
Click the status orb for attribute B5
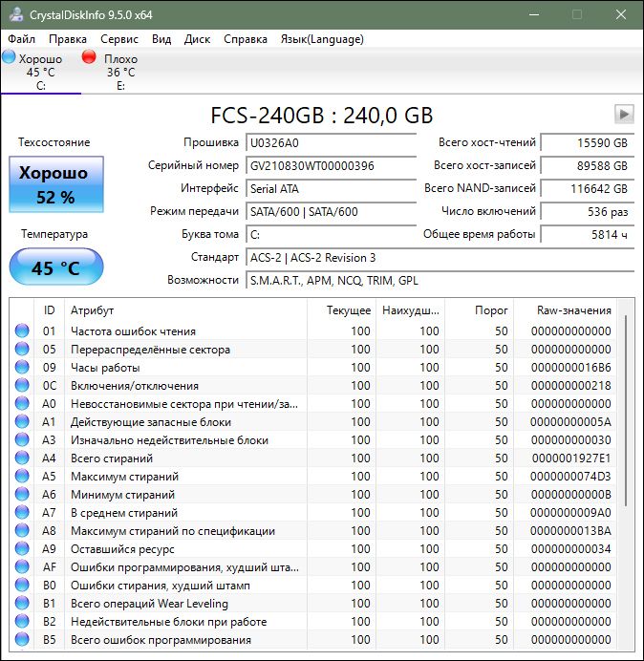click(22, 639)
